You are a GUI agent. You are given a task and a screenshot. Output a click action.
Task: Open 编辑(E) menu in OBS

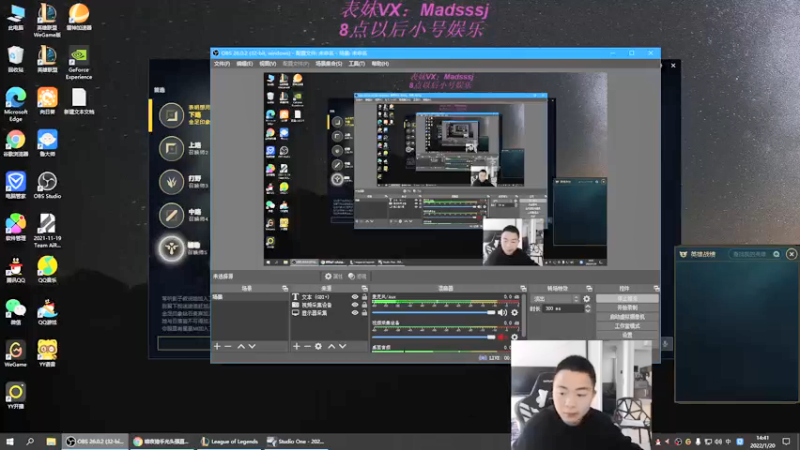click(x=244, y=64)
